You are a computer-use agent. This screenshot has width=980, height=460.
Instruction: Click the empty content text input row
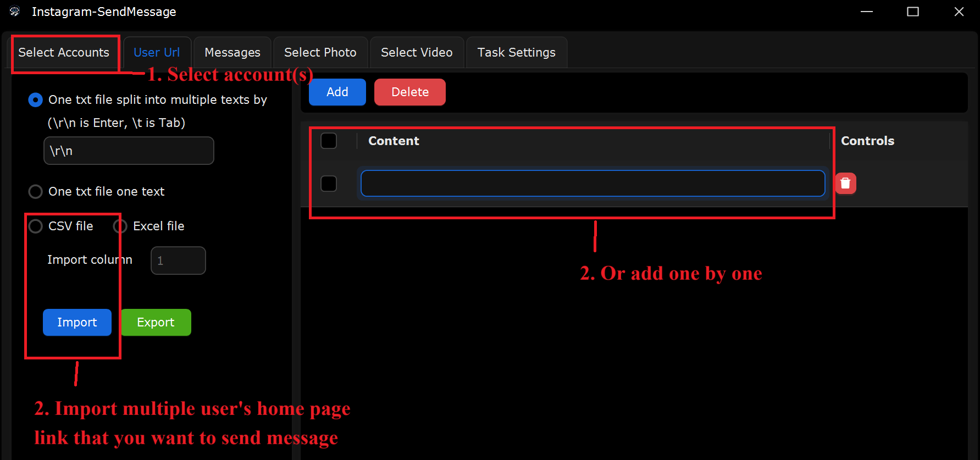point(593,184)
